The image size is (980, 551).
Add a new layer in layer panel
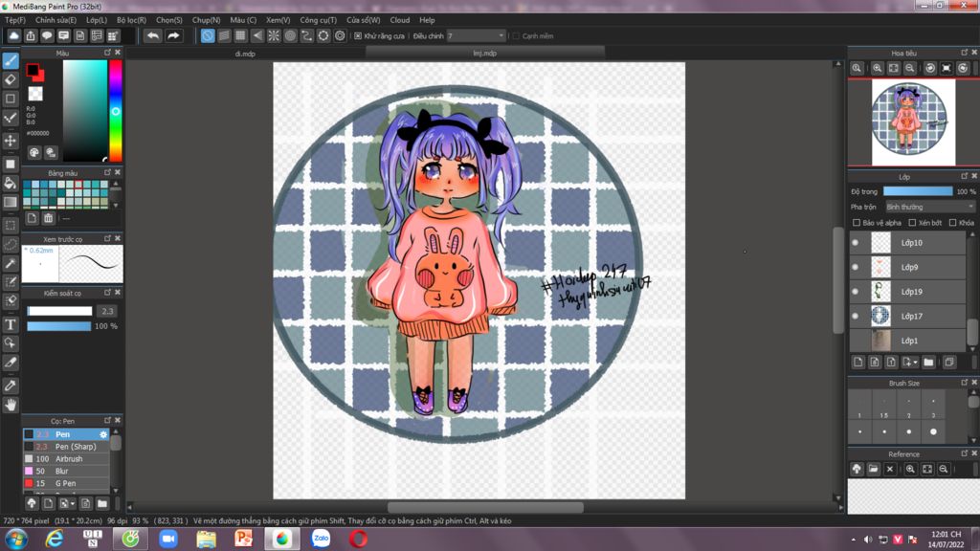pos(858,362)
